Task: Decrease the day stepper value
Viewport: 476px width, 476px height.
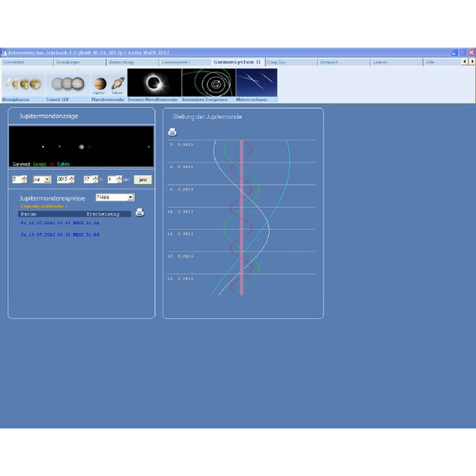Action: [x=25, y=182]
